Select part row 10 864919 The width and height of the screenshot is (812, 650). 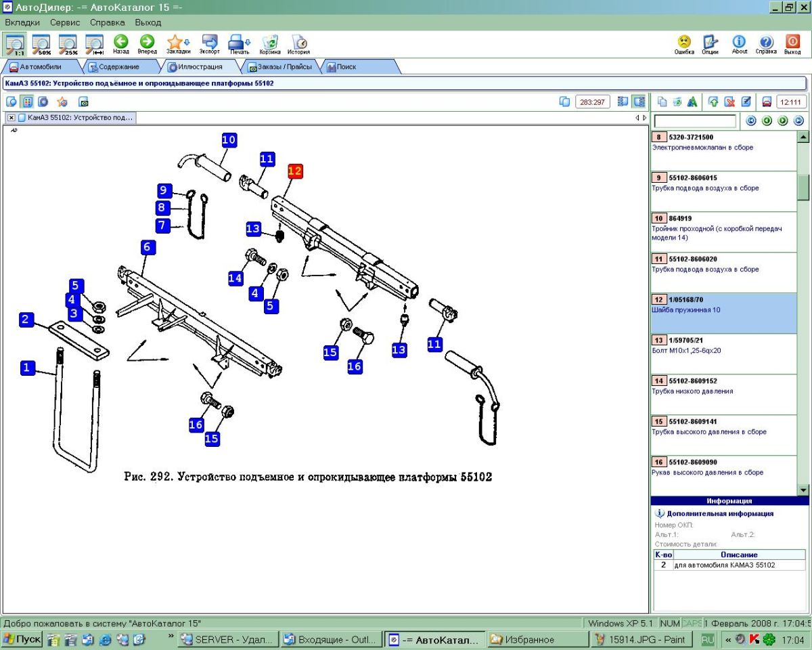point(724,232)
